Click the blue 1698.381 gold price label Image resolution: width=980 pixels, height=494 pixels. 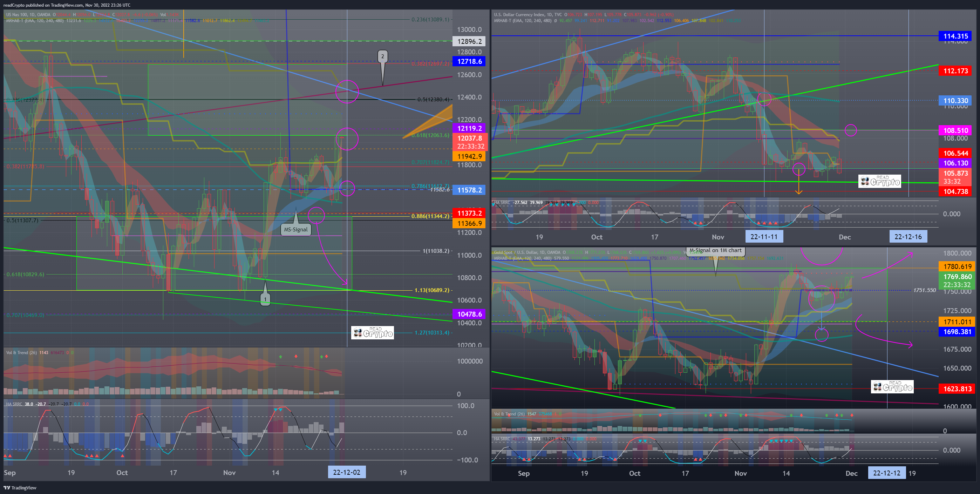(x=957, y=331)
